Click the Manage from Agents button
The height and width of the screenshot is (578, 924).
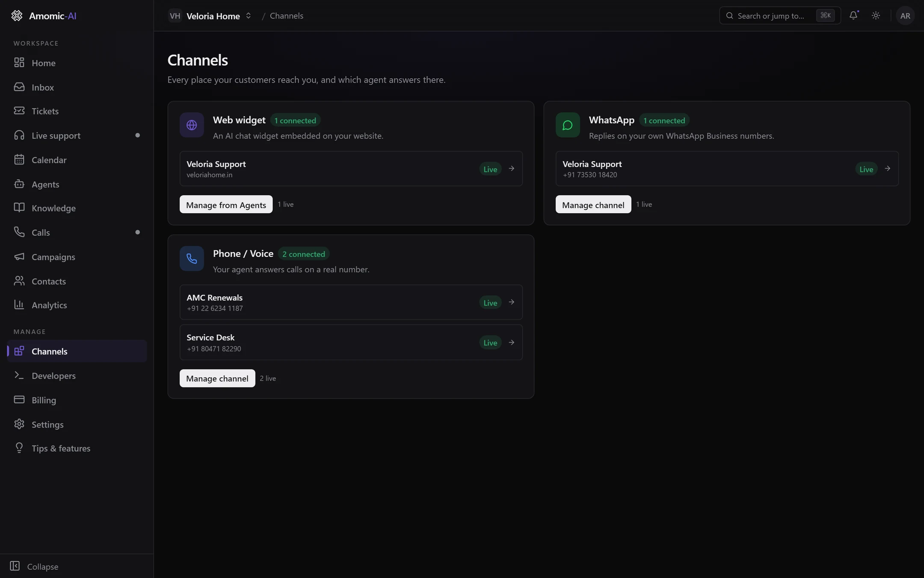tap(226, 205)
